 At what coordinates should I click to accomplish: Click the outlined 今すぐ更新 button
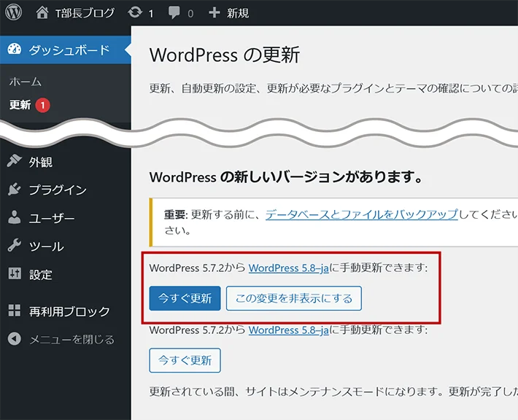(185, 360)
